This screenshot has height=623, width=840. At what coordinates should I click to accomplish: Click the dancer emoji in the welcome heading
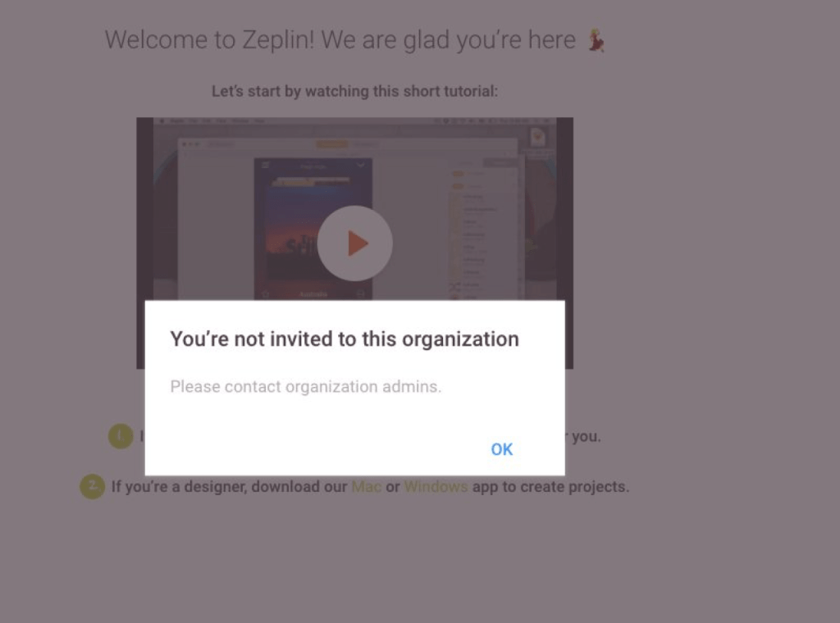click(596, 40)
